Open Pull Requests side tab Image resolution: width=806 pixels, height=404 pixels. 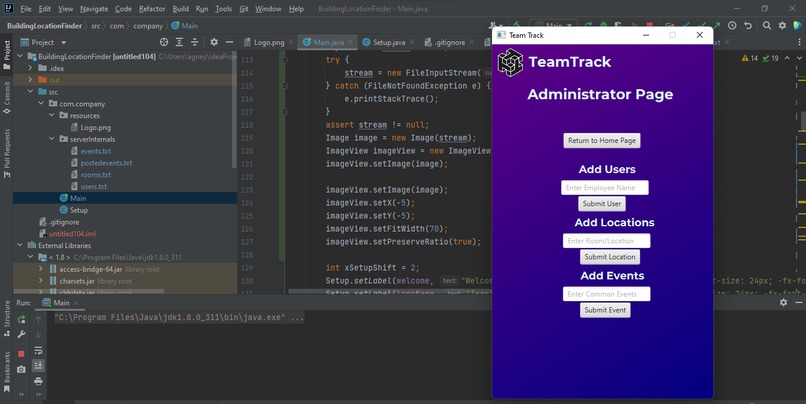[x=7, y=153]
